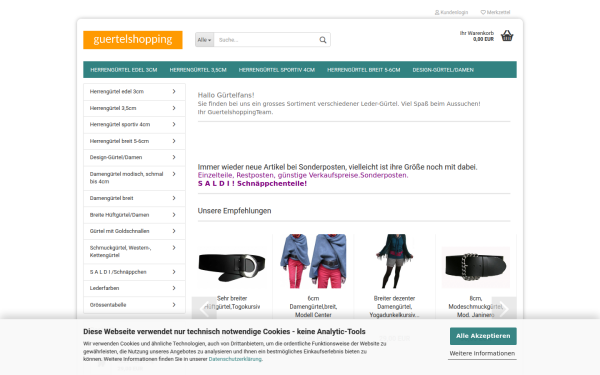The width and height of the screenshot is (600, 375).
Task: Click 8cm, Modeschmuckgürtel, Mod. Janinero title
Action: (476, 307)
